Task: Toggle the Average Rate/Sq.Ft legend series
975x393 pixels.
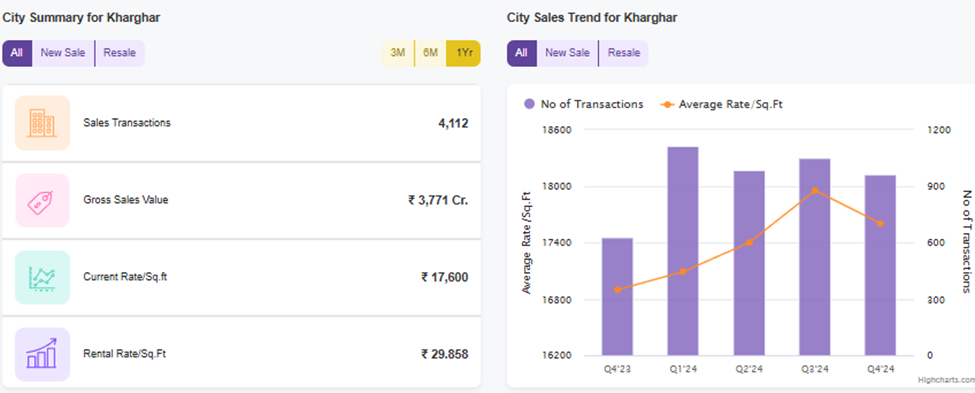Action: (721, 104)
